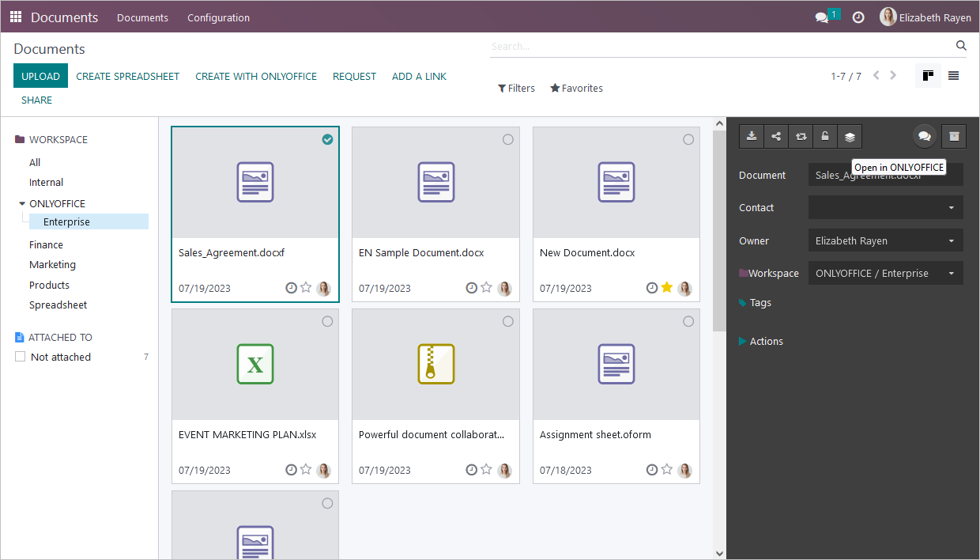Select EVENT MARKETING PLAN.xlsx via its circle
Viewport: 980px width, 560px height.
327,321
